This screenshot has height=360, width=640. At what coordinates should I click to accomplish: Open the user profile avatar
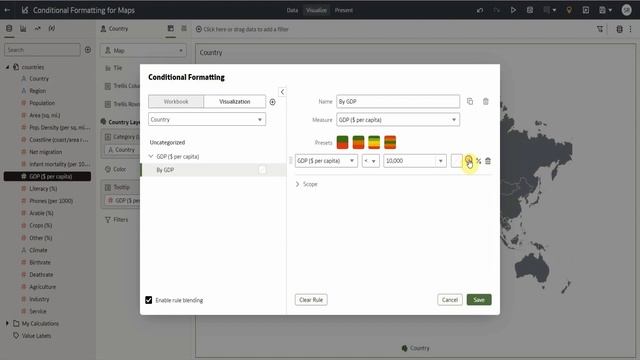[627, 10]
